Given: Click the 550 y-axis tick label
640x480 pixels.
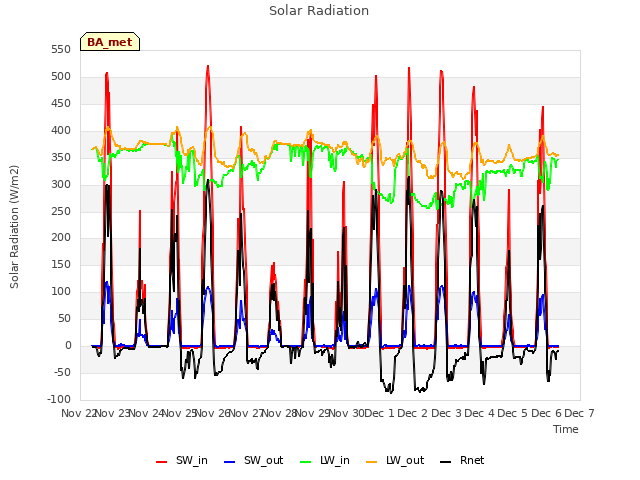Looking at the screenshot, I should point(61,50).
